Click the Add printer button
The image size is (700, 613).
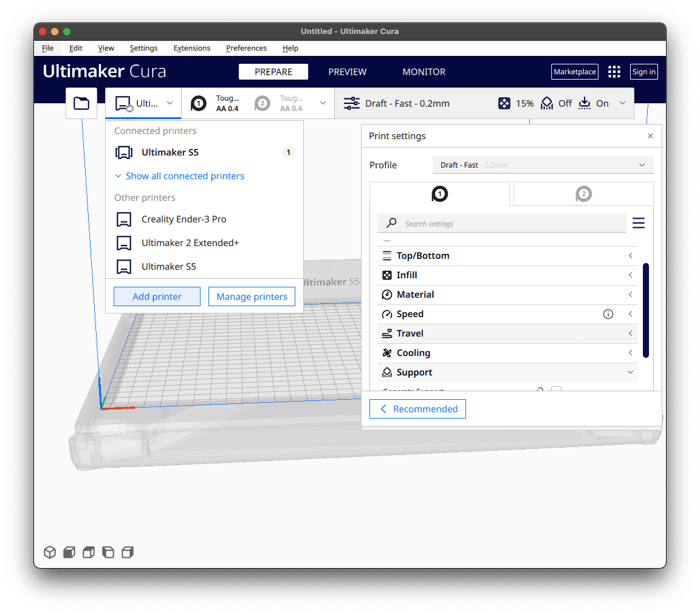coord(157,297)
